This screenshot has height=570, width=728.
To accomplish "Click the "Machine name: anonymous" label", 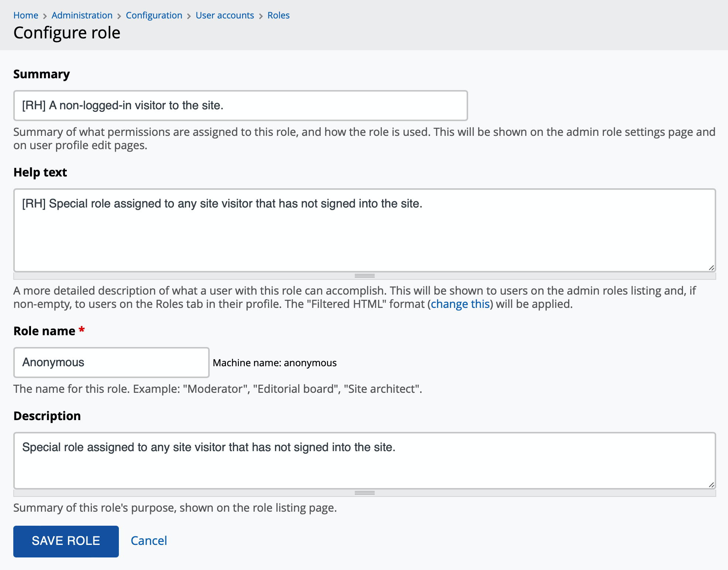I will pyautogui.click(x=274, y=363).
